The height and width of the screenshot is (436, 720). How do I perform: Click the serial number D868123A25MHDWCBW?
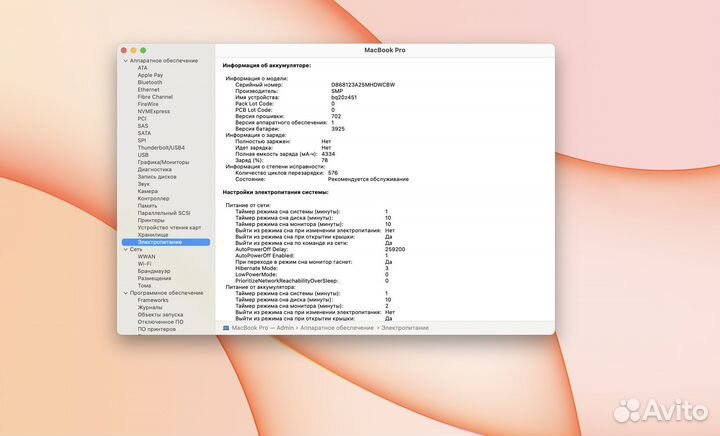363,85
